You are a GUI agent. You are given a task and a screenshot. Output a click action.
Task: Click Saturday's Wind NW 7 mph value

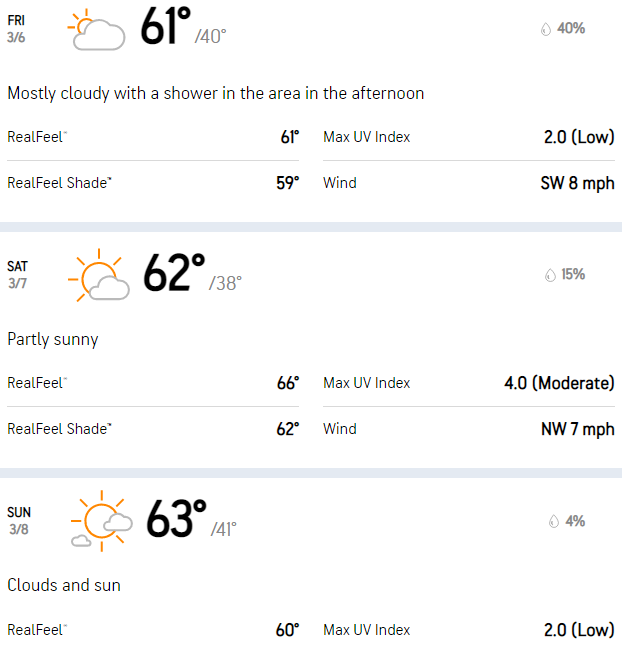578,429
